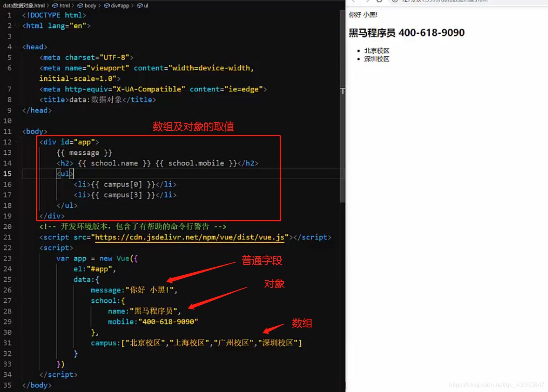Click the closing </body> tag
This screenshot has height=392, width=548.
(x=37, y=385)
